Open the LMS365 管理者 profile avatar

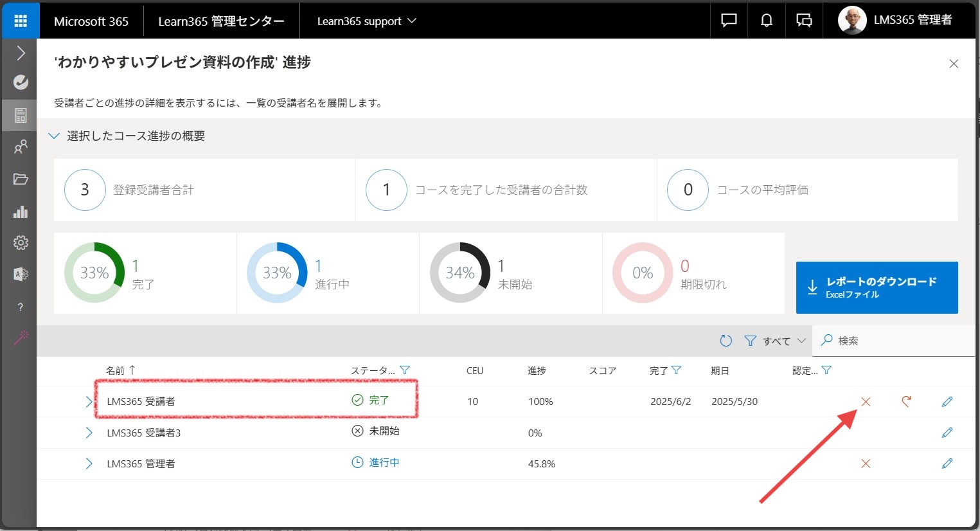[x=852, y=21]
